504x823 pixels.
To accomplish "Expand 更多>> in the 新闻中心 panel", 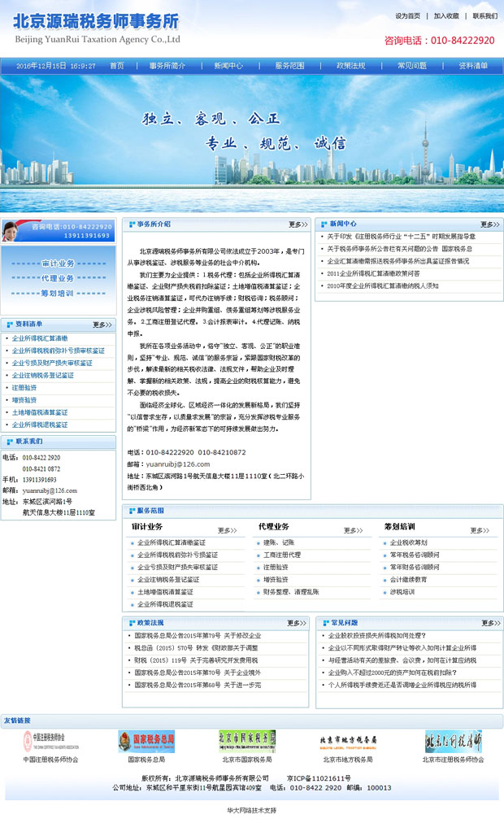I will coord(489,224).
